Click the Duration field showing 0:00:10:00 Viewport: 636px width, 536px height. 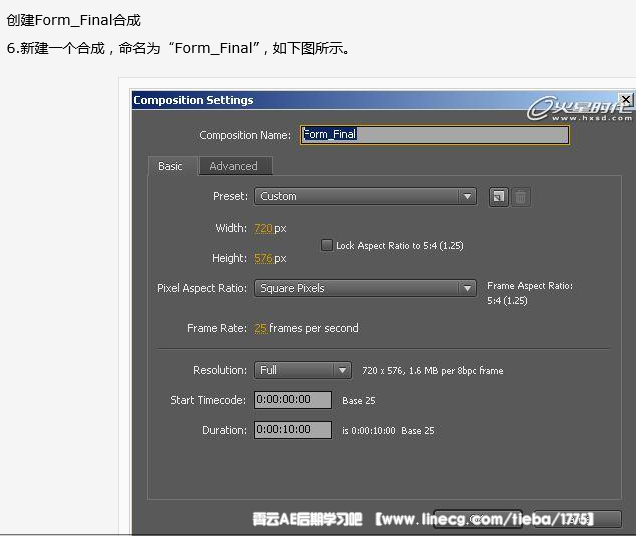pos(292,430)
